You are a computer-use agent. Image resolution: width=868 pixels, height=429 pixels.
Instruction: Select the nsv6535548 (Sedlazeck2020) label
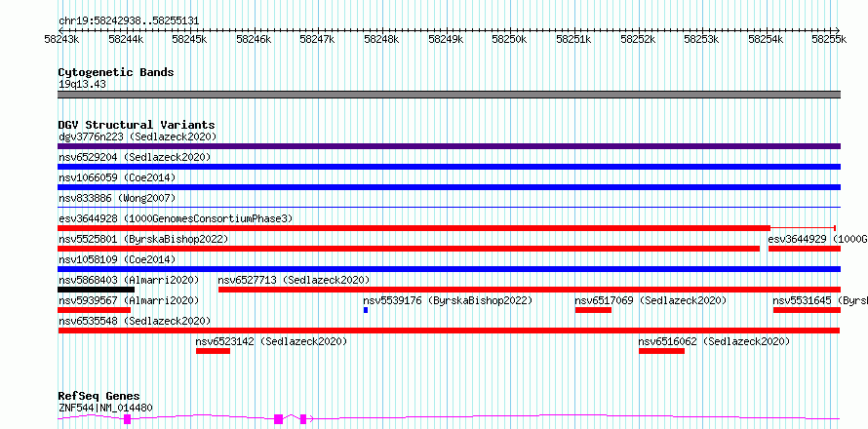(135, 321)
